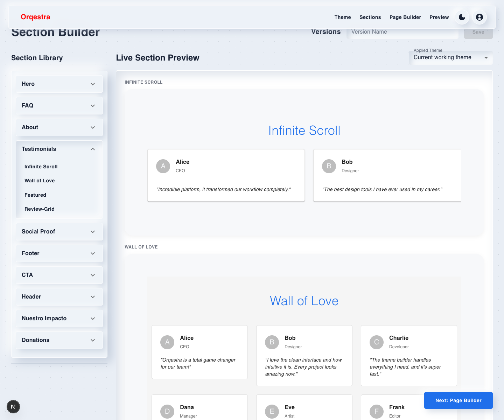Open the user account profile icon
504x420 pixels.
[x=479, y=17]
